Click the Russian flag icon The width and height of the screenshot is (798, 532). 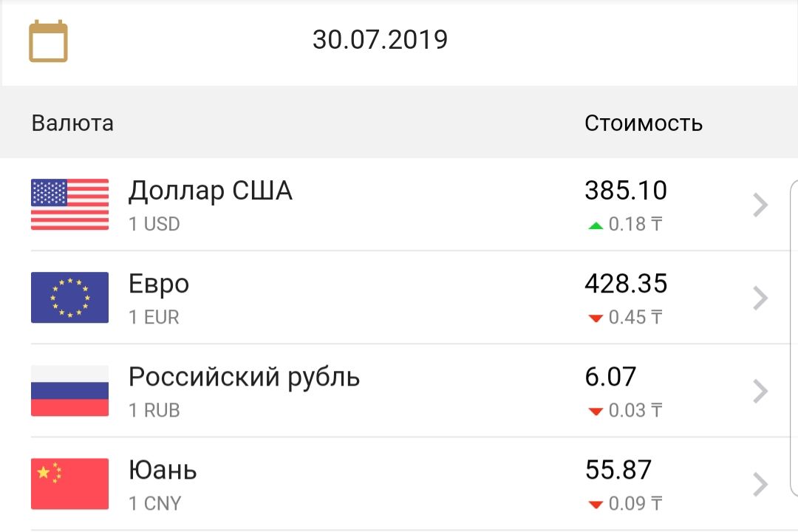pos(69,391)
